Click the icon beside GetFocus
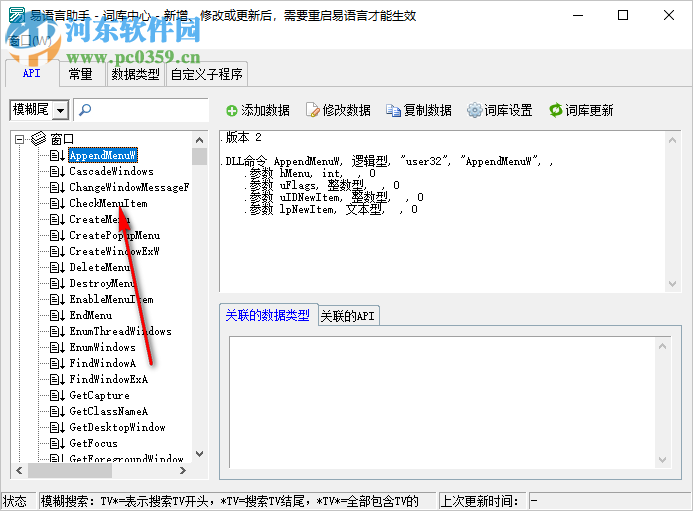693x511 pixels. coord(57,443)
